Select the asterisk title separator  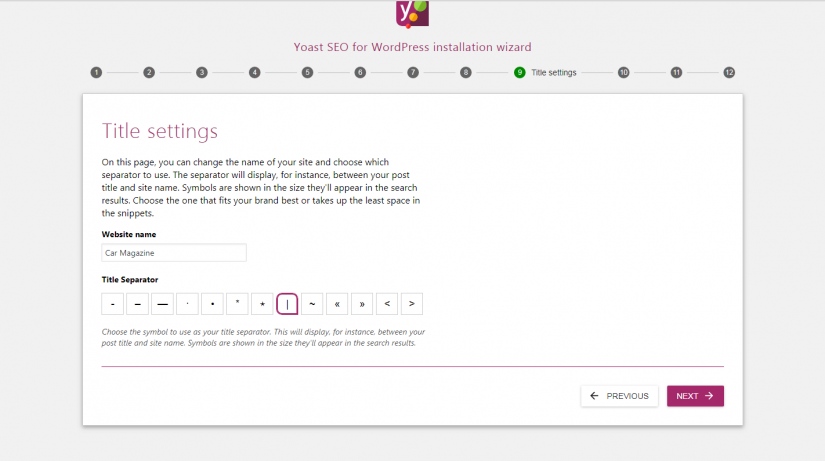pos(237,304)
